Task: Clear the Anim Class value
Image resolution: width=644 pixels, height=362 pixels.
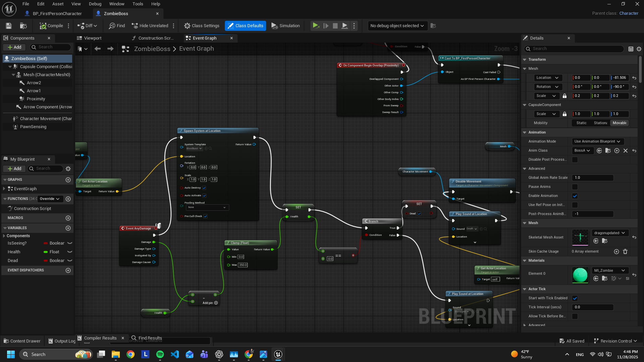Action: (626, 151)
